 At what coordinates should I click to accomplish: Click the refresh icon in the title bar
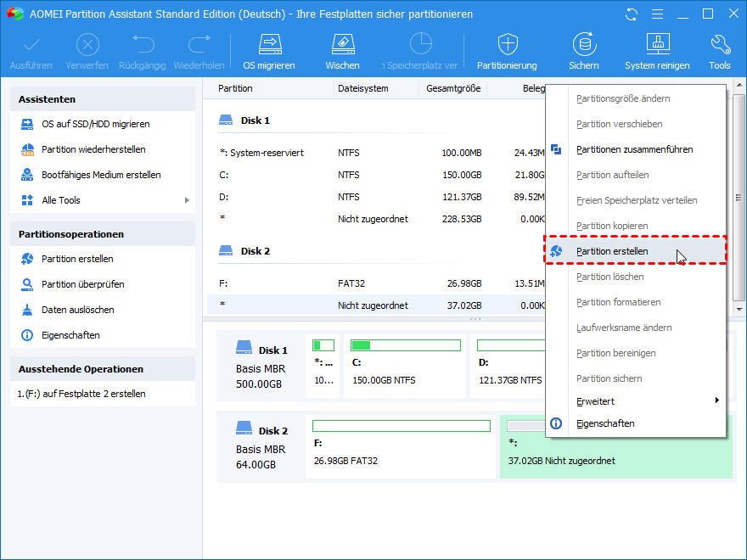(632, 14)
